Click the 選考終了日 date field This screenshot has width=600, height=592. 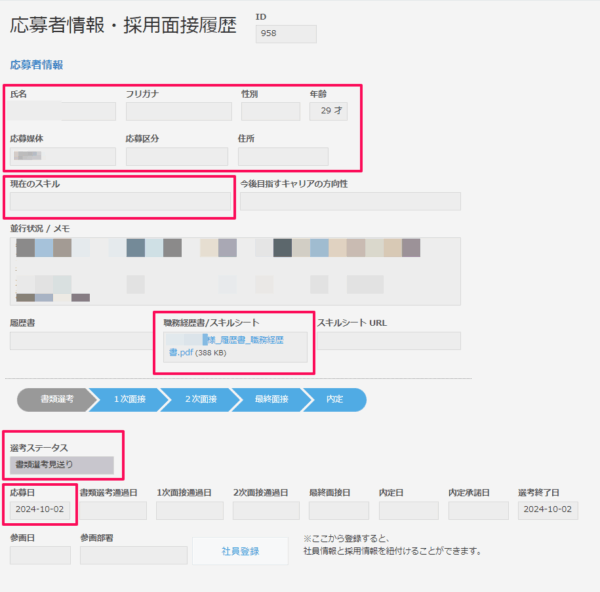click(x=547, y=510)
